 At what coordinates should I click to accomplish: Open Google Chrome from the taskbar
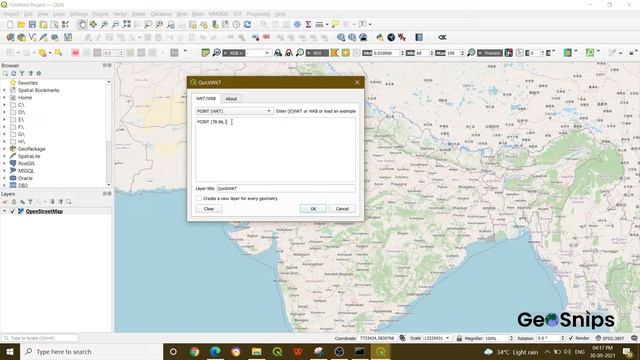tap(195, 351)
